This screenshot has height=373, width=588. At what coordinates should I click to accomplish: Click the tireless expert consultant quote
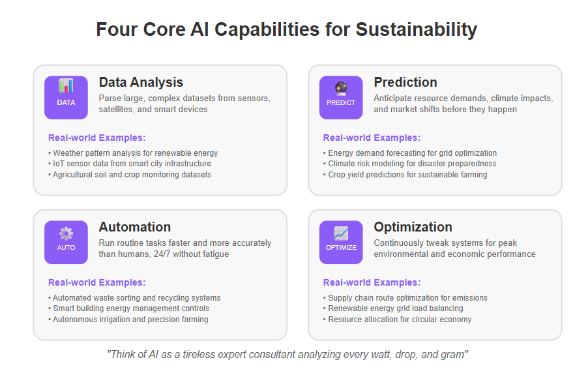(x=287, y=355)
